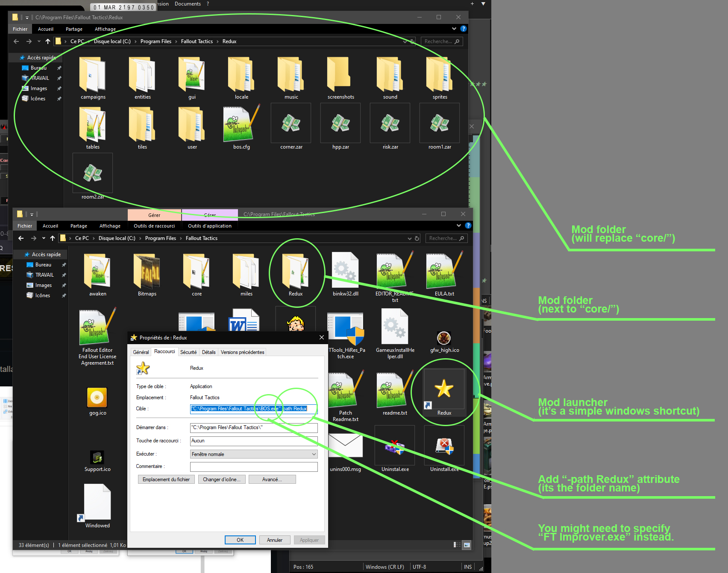Click the OK button in properties dialog
728x573 pixels.
click(x=240, y=540)
